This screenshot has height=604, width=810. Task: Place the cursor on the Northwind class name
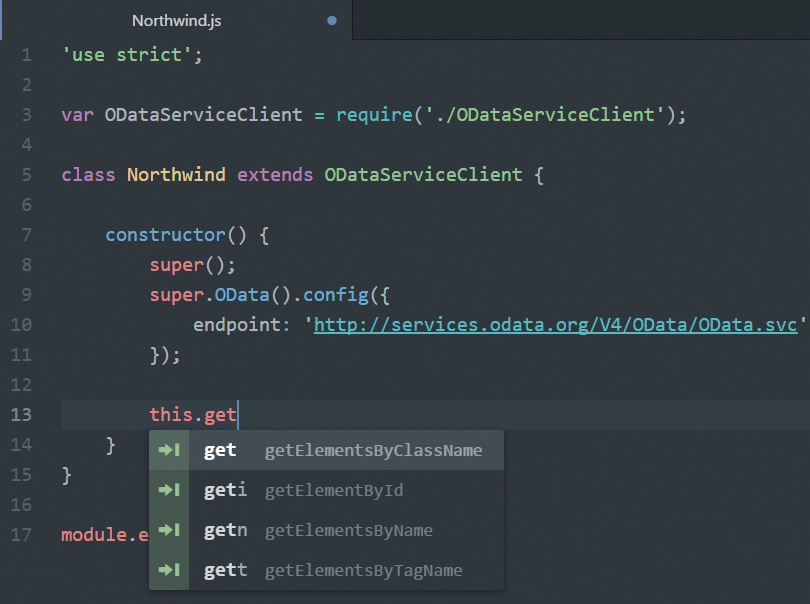pyautogui.click(x=176, y=175)
